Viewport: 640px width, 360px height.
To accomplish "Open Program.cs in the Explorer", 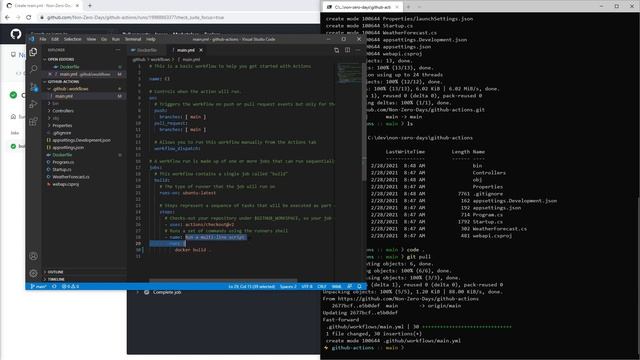I will (63, 162).
